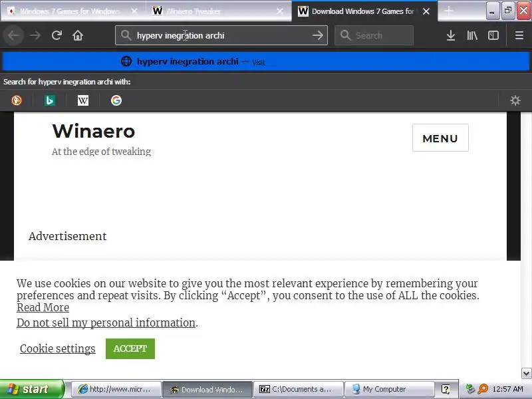Open the Windows start button
The height and width of the screenshot is (399, 532).
coord(32,389)
